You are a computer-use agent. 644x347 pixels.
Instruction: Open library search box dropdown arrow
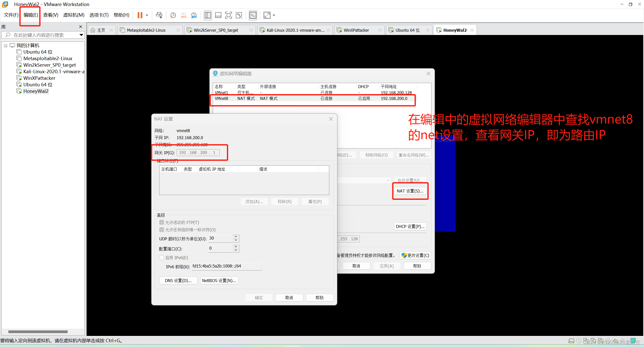(81, 35)
